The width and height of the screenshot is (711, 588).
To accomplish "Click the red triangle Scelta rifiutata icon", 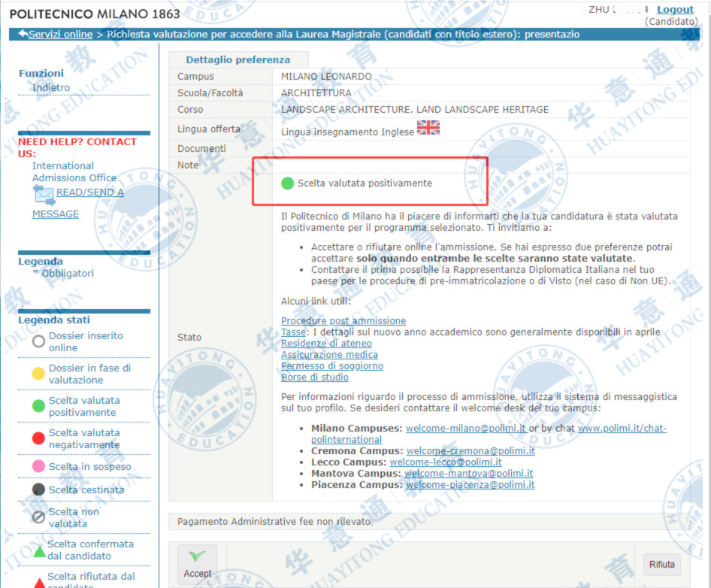I will pyautogui.click(x=39, y=583).
